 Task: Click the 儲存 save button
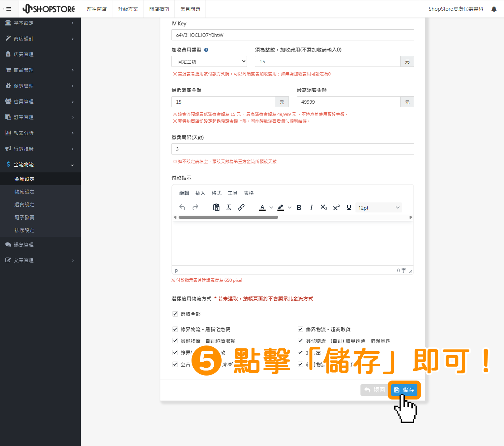(404, 390)
